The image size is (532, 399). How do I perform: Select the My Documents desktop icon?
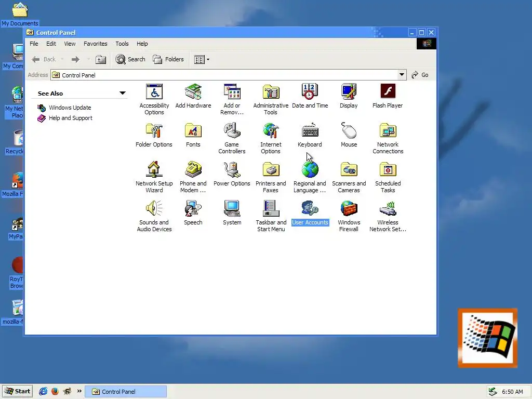coord(20,14)
